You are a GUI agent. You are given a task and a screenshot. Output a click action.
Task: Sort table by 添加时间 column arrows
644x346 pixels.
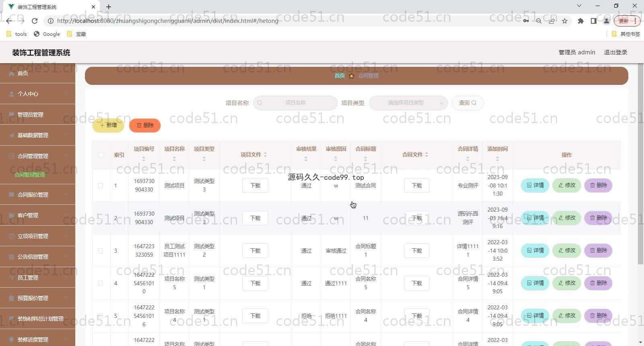click(x=497, y=159)
